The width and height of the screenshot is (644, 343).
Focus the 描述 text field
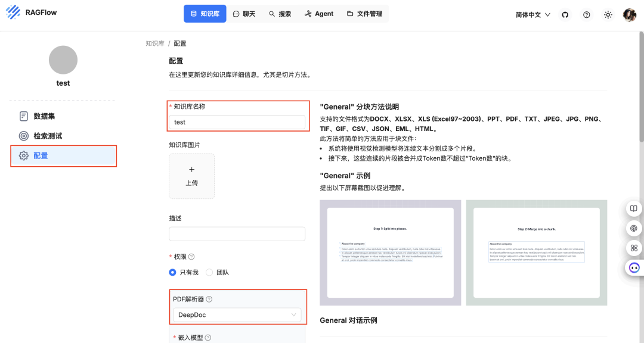point(237,234)
